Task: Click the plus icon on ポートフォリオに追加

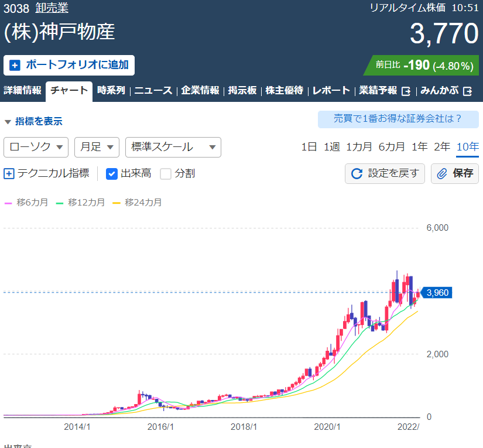Action: coord(15,65)
